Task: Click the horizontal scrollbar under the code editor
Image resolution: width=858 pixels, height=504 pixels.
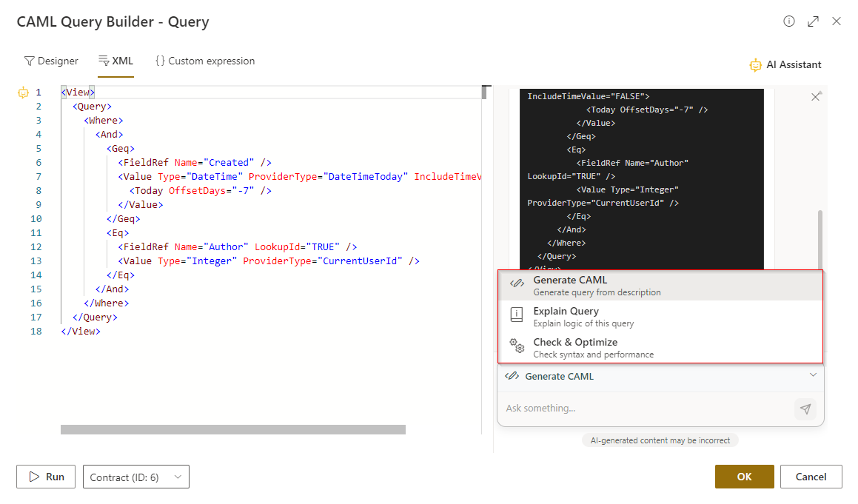Action: (232, 429)
